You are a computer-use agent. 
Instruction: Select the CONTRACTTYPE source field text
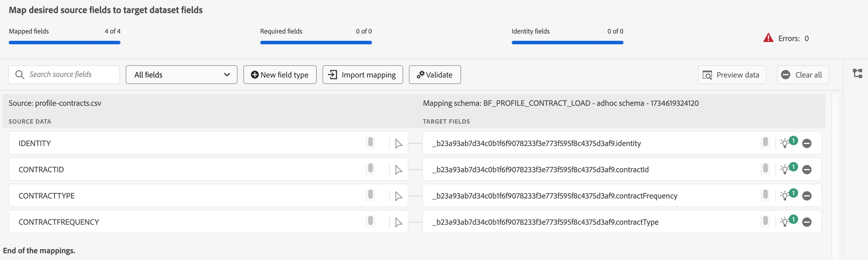47,196
